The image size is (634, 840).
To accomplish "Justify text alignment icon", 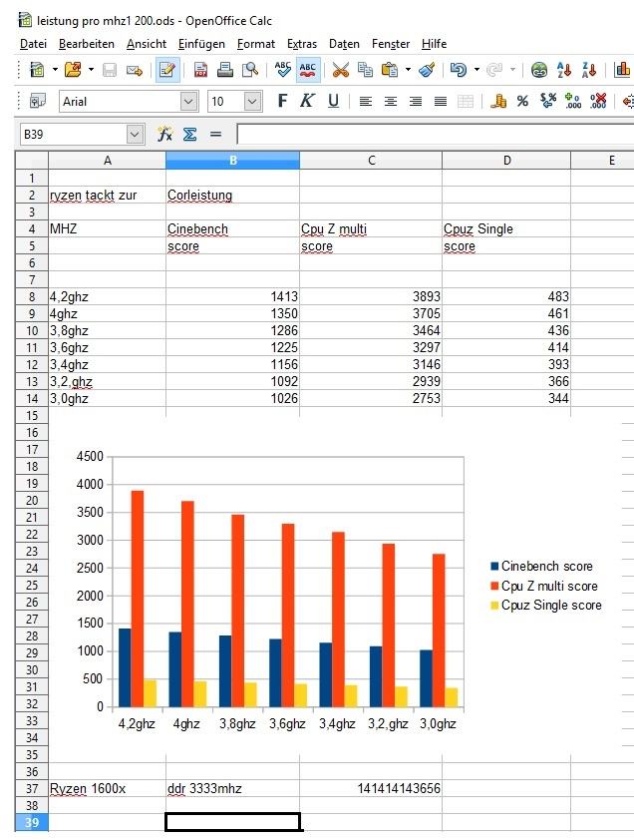I will coord(441,101).
